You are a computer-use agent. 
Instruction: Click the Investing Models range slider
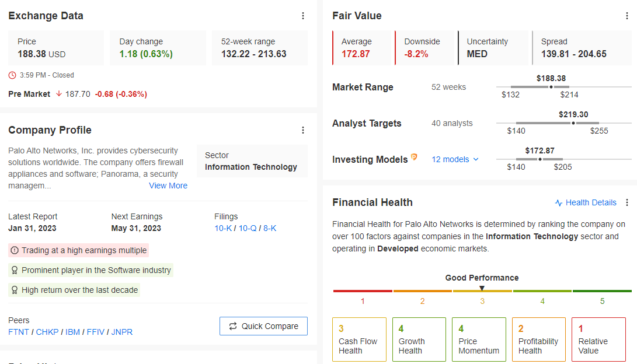pos(564,159)
